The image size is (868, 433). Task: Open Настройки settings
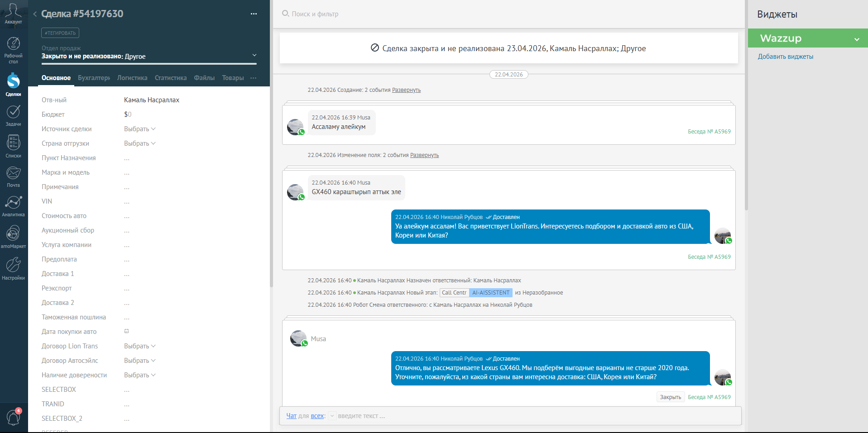tap(13, 269)
